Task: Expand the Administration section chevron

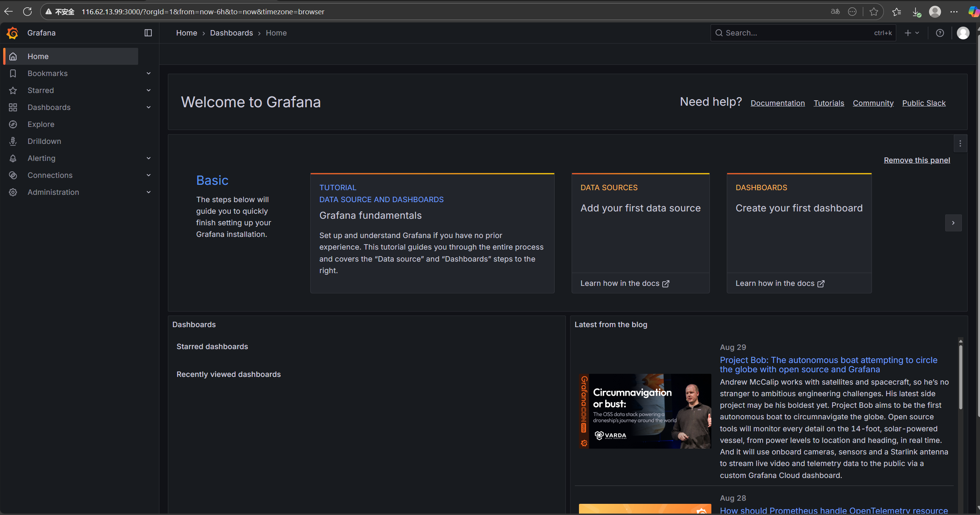Action: [x=149, y=192]
